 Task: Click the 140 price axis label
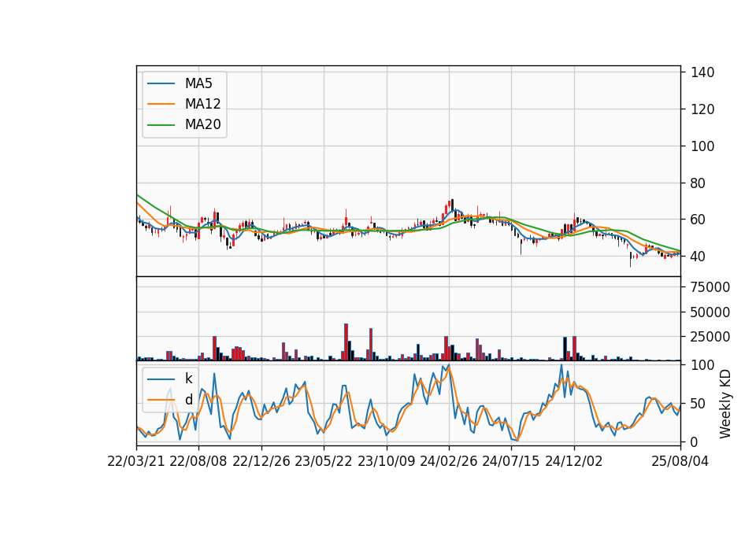point(702,72)
